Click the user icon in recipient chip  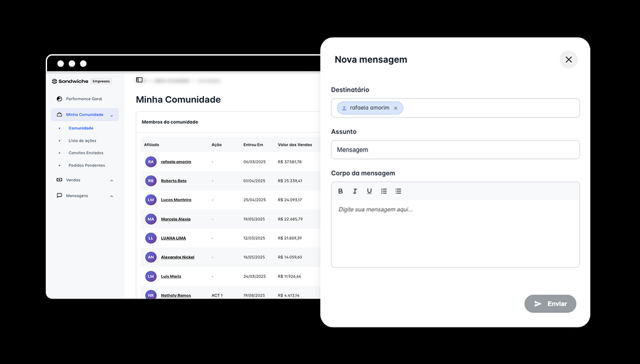click(344, 108)
